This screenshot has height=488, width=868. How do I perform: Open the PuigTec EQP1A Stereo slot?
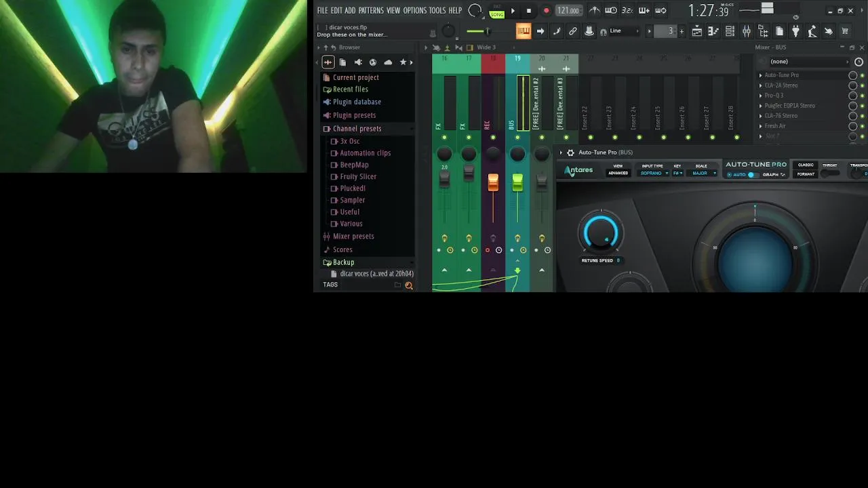tap(790, 106)
